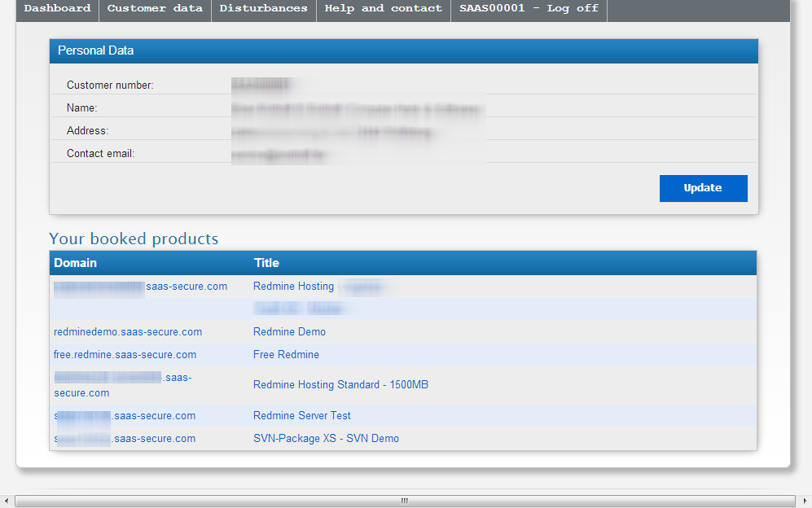Open the Free Redmine product
Viewport: 812px width, 508px height.
click(x=286, y=354)
